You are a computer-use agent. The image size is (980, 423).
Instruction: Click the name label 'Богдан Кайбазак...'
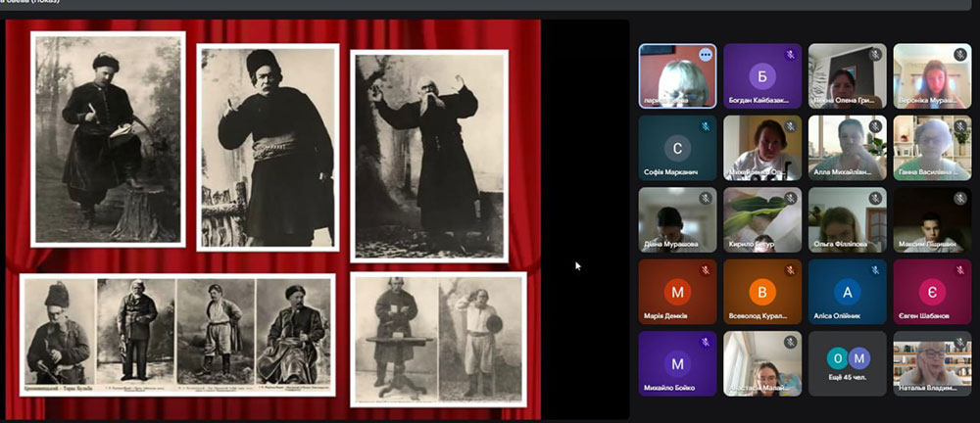(x=759, y=101)
